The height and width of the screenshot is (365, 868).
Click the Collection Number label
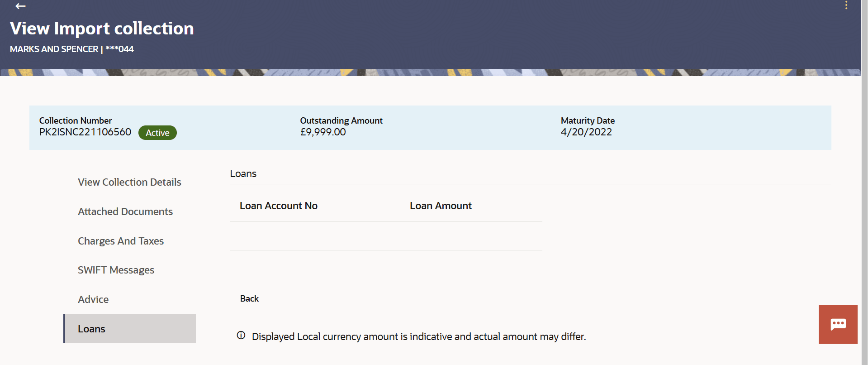click(x=76, y=120)
